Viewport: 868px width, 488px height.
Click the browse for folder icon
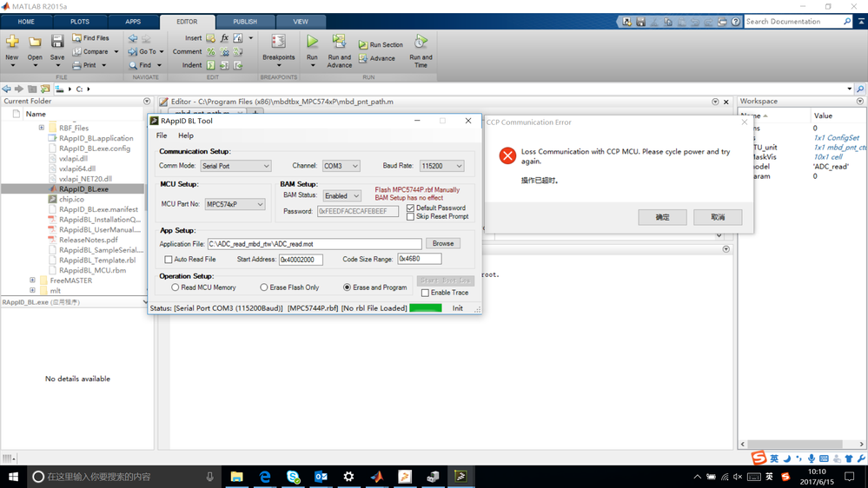[45, 89]
